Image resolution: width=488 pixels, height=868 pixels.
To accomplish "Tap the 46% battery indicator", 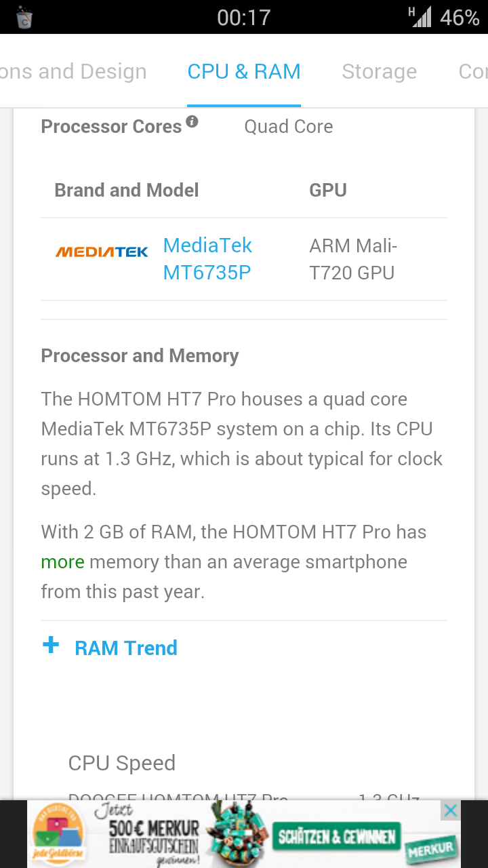I will (460, 18).
